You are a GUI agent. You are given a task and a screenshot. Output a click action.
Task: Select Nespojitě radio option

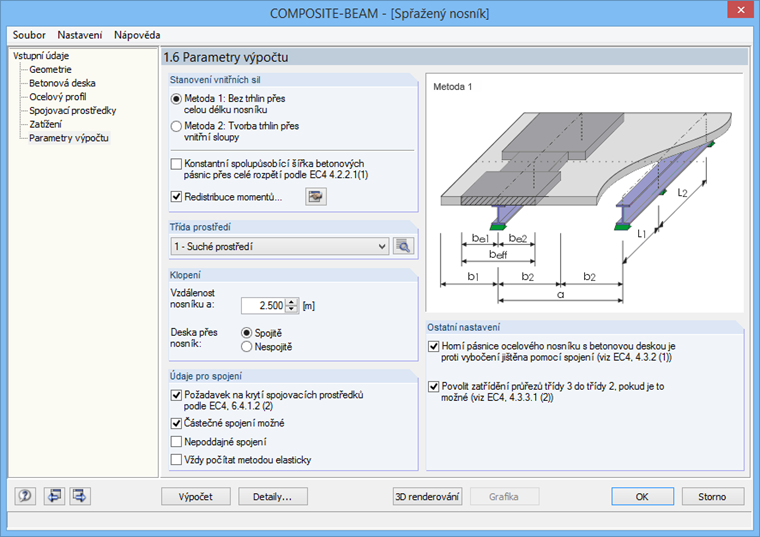tap(246, 347)
